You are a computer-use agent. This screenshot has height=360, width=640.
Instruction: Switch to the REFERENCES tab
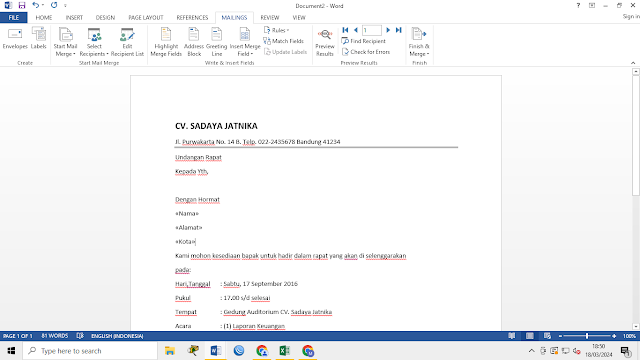[x=192, y=18]
